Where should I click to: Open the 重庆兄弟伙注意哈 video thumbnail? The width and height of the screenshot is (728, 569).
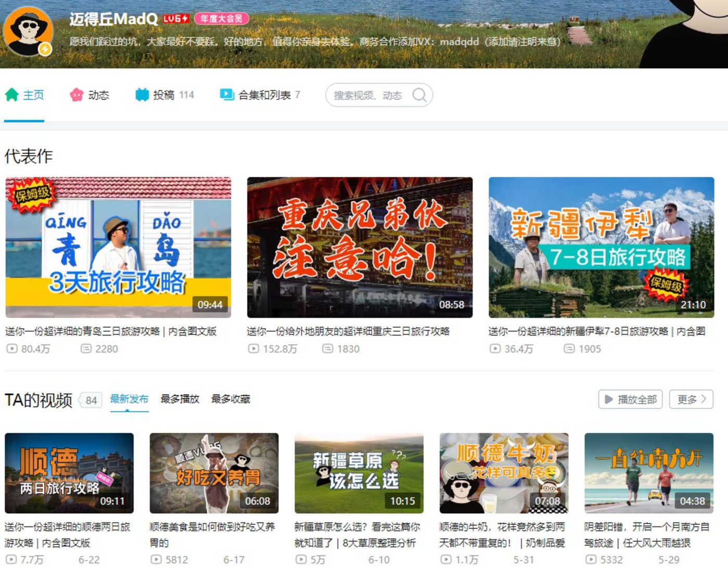[x=360, y=248]
